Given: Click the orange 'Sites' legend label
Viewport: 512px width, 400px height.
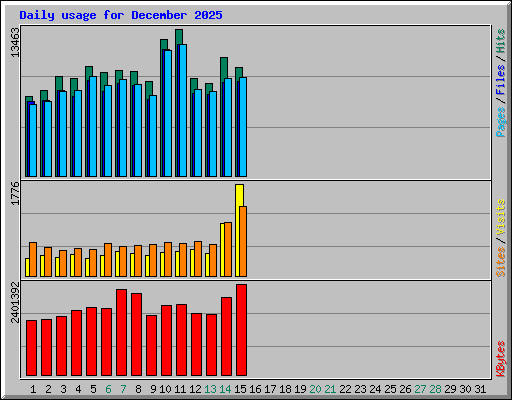Looking at the screenshot, I should pos(501,262).
